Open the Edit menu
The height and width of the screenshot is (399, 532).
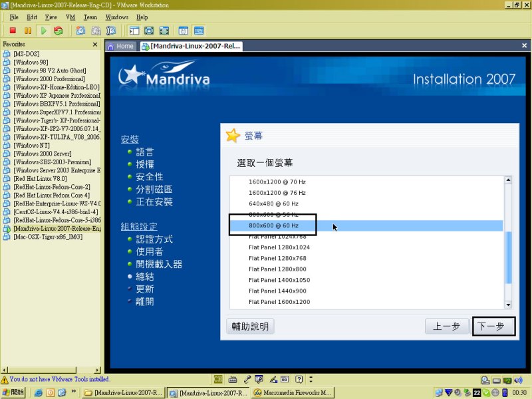click(31, 17)
